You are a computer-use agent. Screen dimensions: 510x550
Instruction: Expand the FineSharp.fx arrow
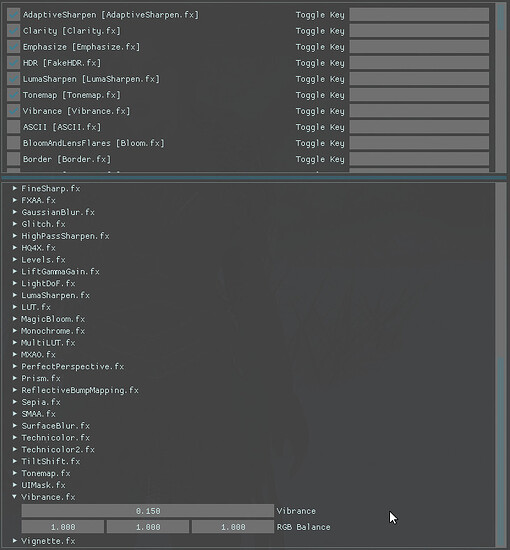point(15,188)
